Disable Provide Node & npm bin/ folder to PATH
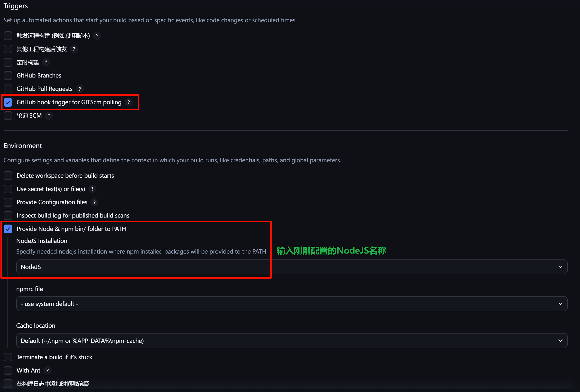 [8, 229]
